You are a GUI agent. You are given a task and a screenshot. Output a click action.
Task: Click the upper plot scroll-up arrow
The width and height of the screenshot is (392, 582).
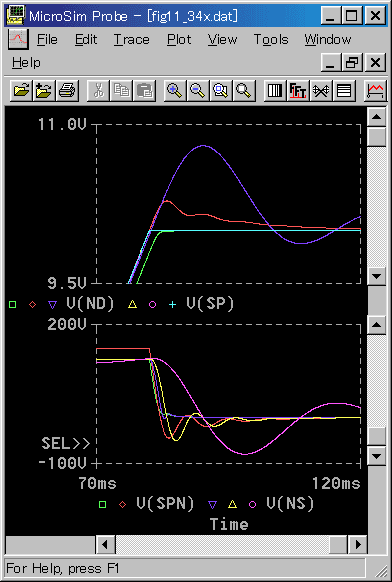point(377,117)
